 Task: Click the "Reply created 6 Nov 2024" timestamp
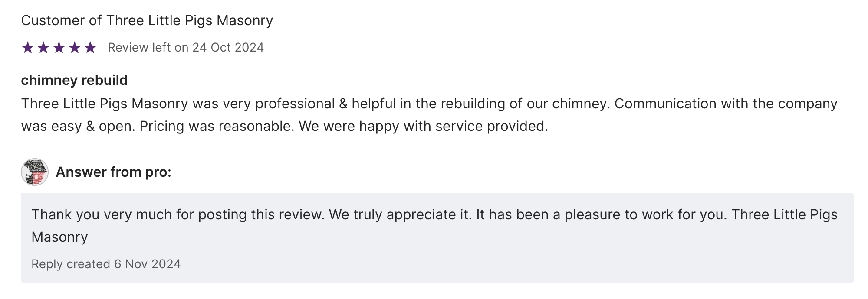tap(106, 264)
